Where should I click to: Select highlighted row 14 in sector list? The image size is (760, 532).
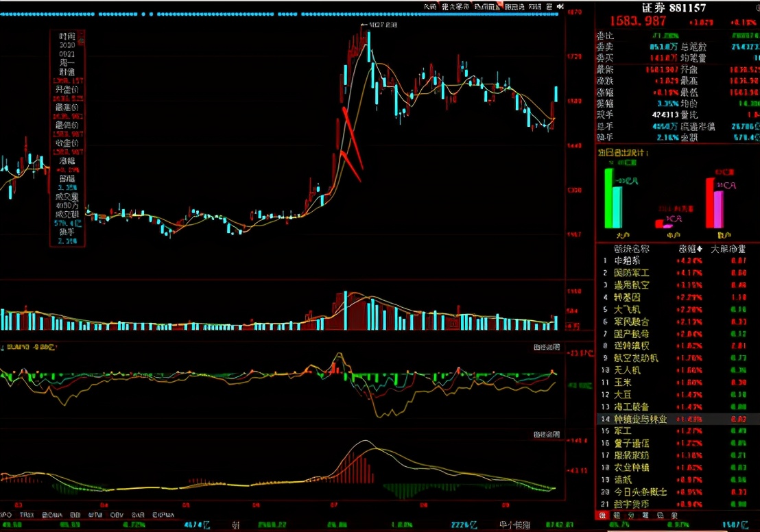pos(678,419)
